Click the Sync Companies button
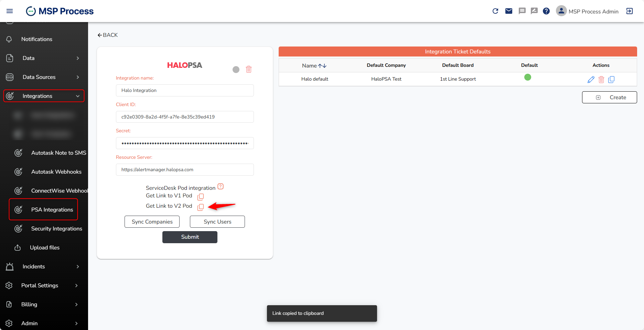The width and height of the screenshot is (644, 330). (x=152, y=222)
